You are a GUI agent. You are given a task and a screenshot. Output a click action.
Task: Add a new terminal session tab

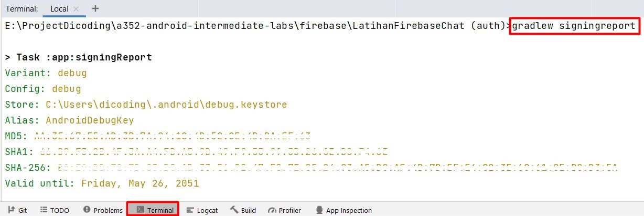point(95,9)
